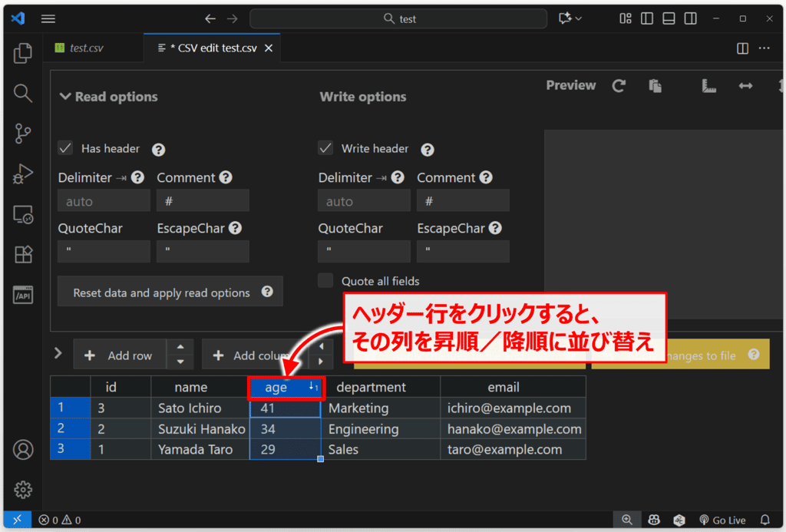Screen dimensions: 786x532
Task: Uncheck the Write header checkbox
Action: coord(326,148)
